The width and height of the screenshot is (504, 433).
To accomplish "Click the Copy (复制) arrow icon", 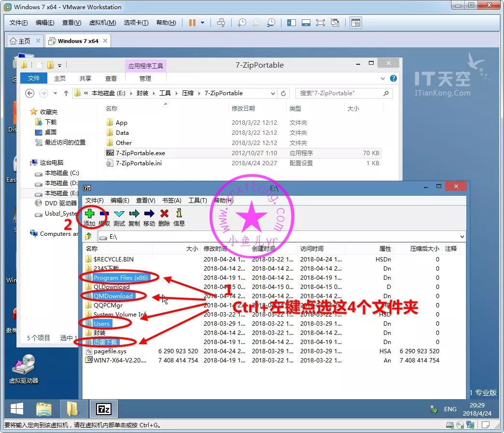I will coord(134,214).
